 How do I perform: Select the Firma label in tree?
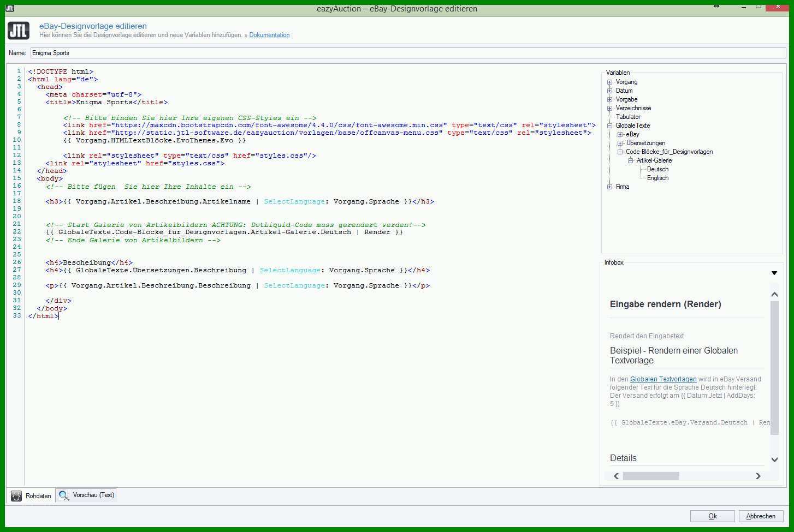click(x=623, y=187)
